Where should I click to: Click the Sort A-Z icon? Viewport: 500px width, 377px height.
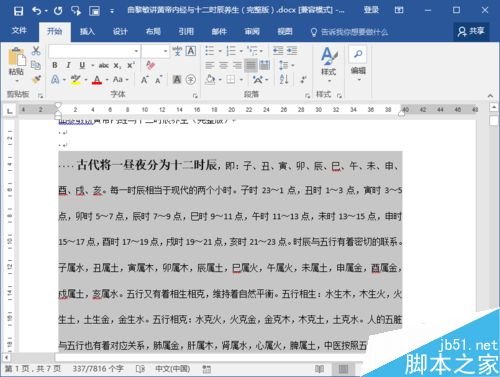coord(284,79)
